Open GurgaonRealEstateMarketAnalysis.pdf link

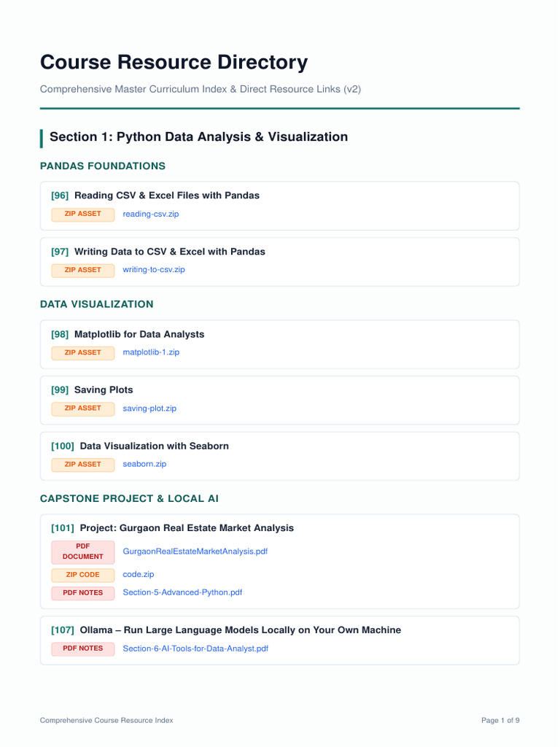195,551
